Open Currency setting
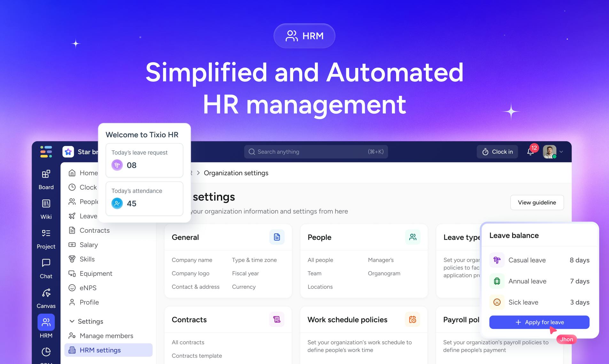Viewport: 609px width, 364px height. [x=244, y=287]
